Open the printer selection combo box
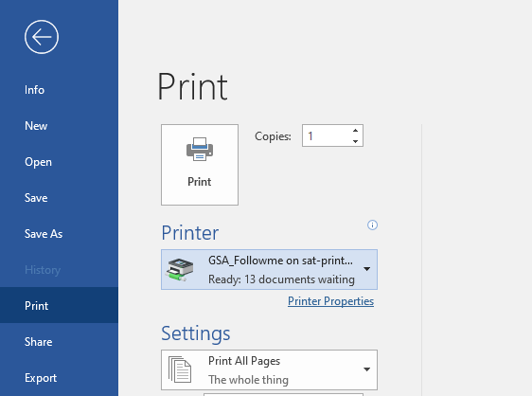 tap(269, 270)
